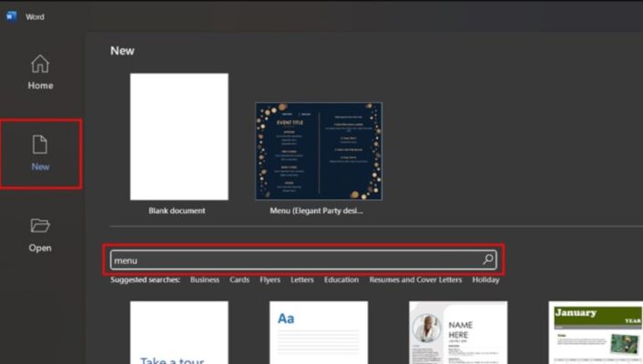Search suggested Education templates
The image size is (643, 364).
tap(342, 279)
